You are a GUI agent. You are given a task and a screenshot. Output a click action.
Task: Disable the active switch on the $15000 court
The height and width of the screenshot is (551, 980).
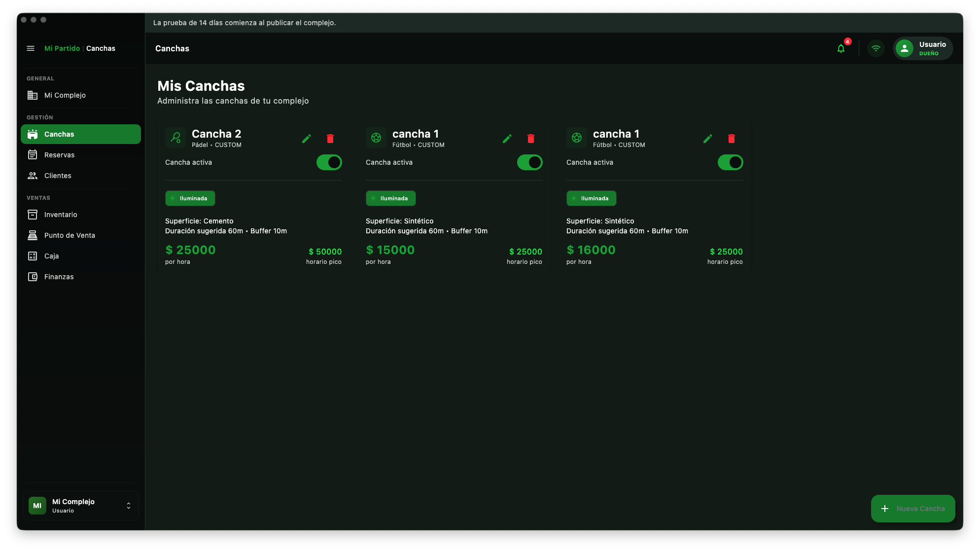(529, 162)
